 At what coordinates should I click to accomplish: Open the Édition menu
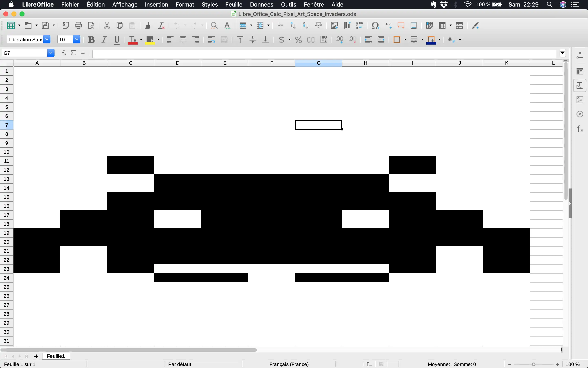pos(96,4)
